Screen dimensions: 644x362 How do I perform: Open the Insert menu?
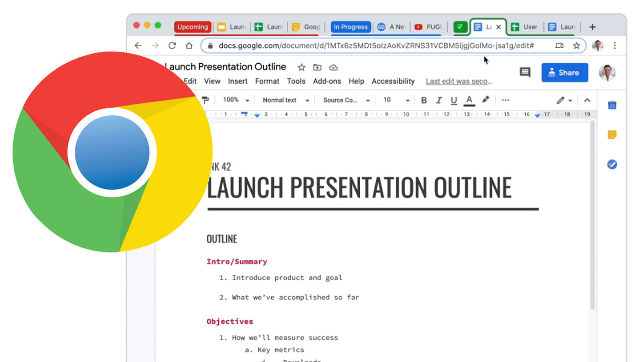coord(237,81)
